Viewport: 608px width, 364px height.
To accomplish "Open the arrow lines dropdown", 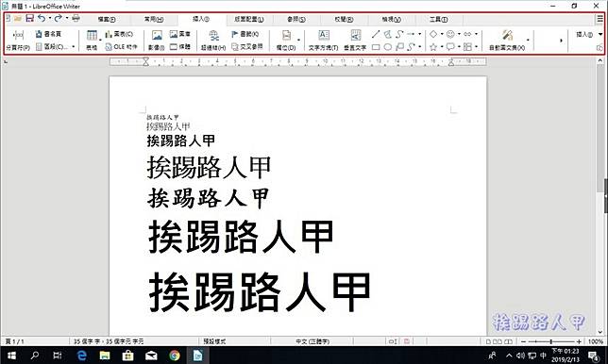I will [419, 34].
